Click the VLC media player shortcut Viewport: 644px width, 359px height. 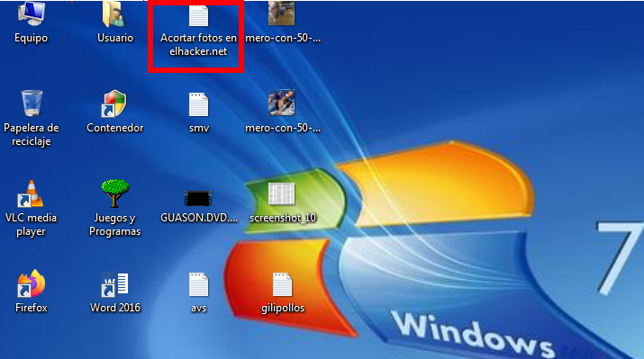click(31, 193)
